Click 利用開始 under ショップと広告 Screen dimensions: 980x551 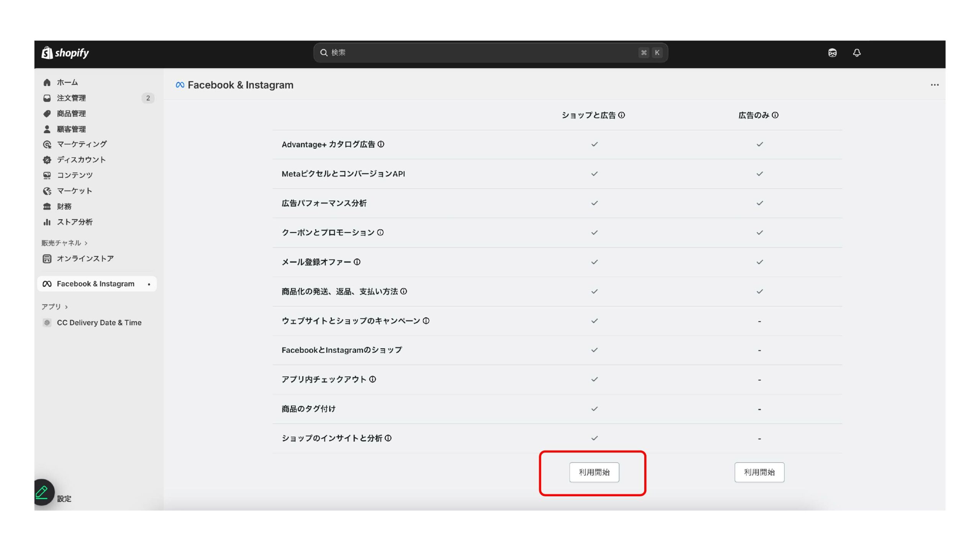tap(594, 472)
